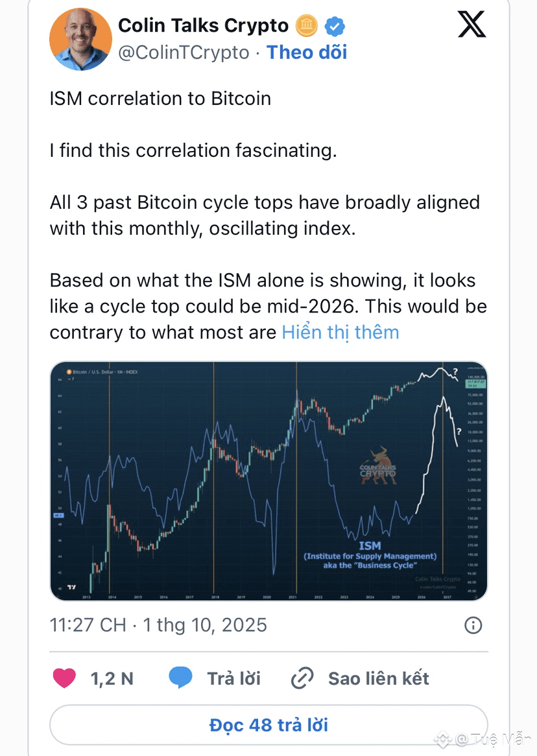Click the "Colin Talks Crypto" display name
Viewport: 537px width, 756px height.
pos(203,25)
